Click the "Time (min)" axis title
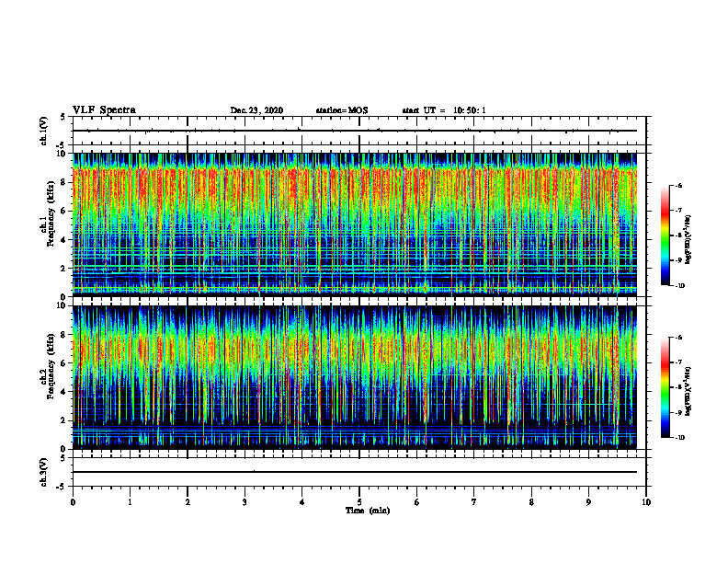 (368, 511)
